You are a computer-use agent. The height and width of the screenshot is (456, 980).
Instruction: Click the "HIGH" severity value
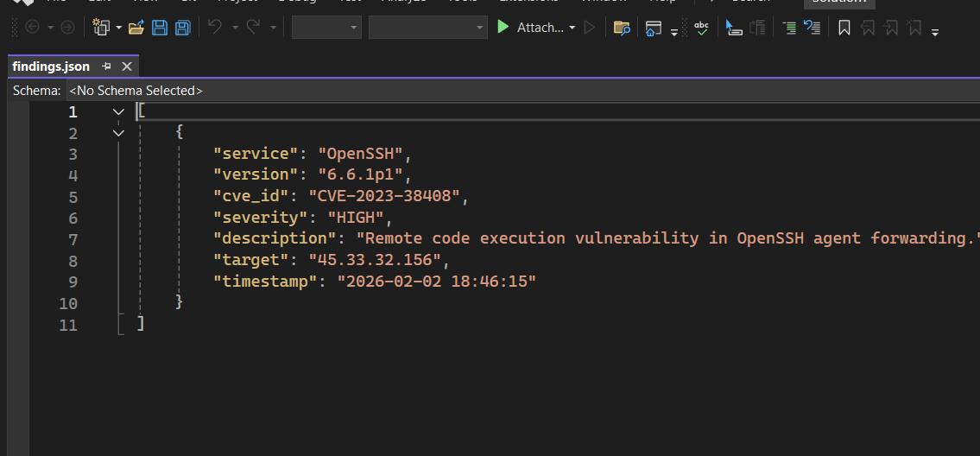point(357,217)
